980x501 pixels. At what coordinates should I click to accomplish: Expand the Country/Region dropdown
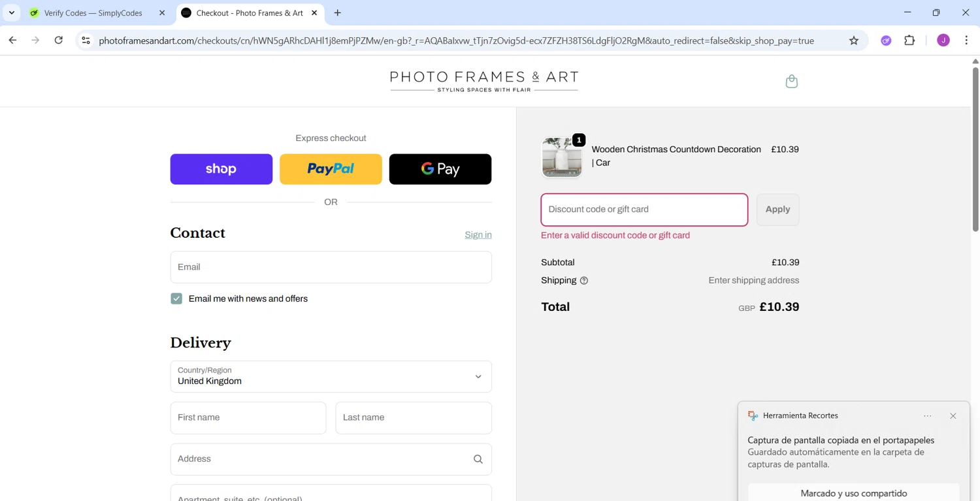click(331, 376)
